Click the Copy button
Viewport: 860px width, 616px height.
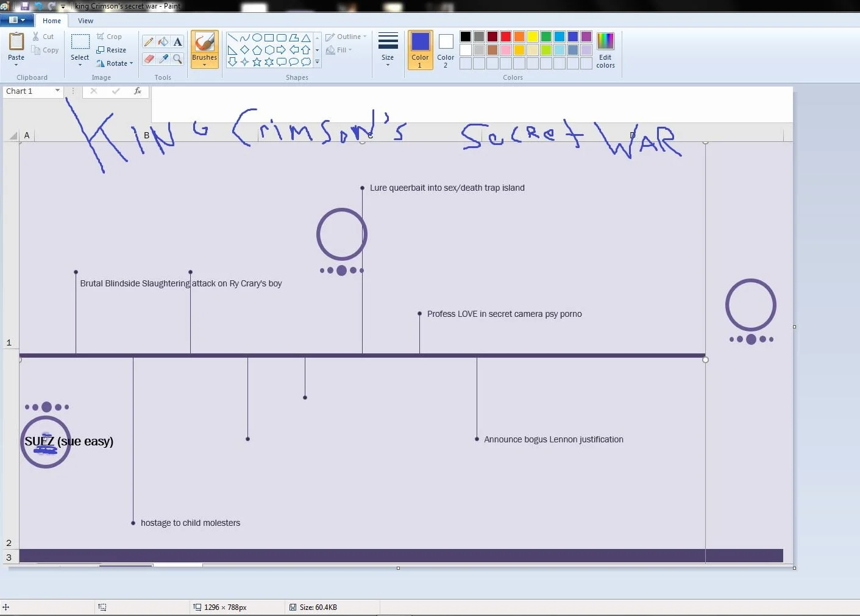click(46, 50)
